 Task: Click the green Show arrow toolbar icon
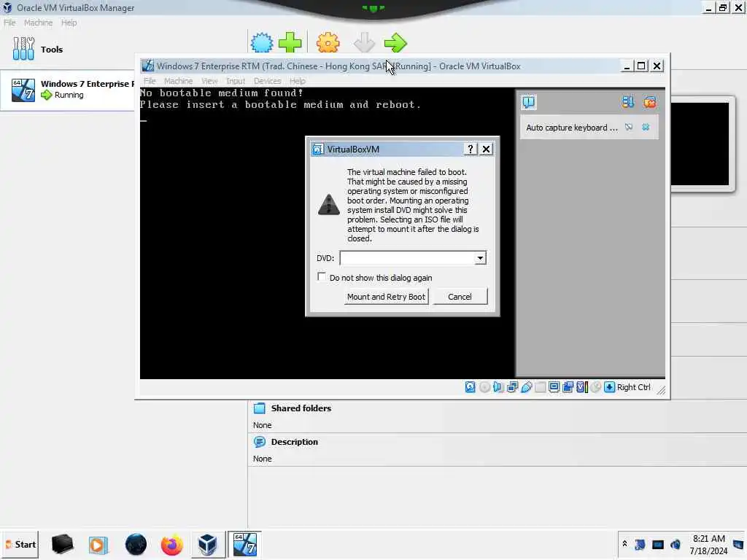395,43
